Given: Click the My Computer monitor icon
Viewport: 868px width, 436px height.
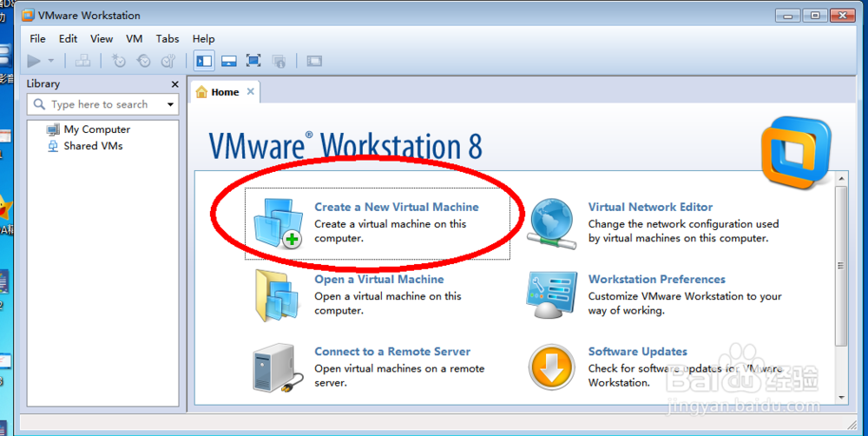Looking at the screenshot, I should [x=53, y=129].
